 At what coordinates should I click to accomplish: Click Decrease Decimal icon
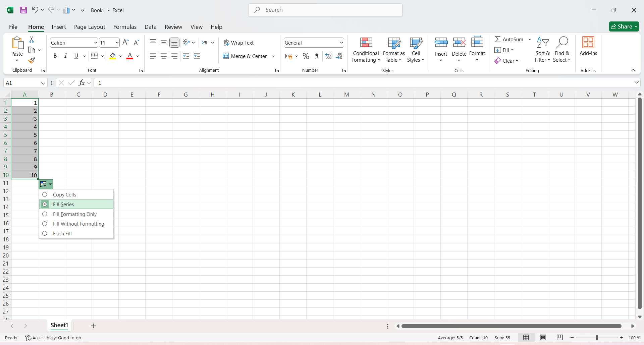(339, 56)
